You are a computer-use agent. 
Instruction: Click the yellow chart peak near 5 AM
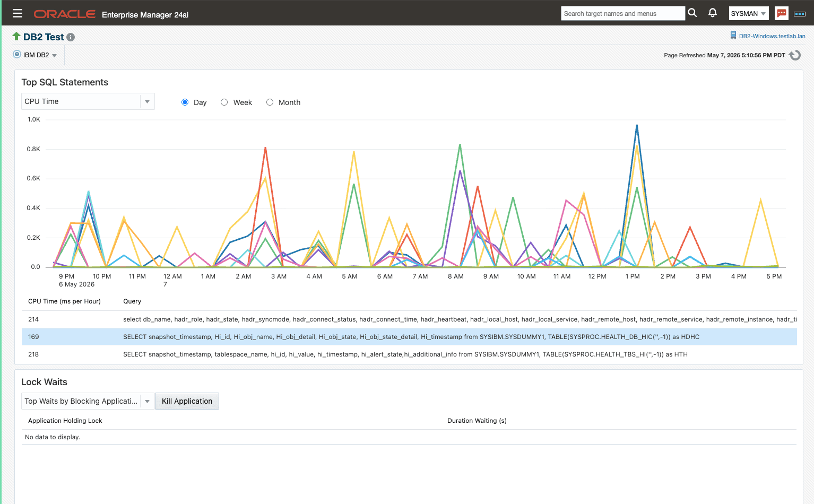coord(353,152)
